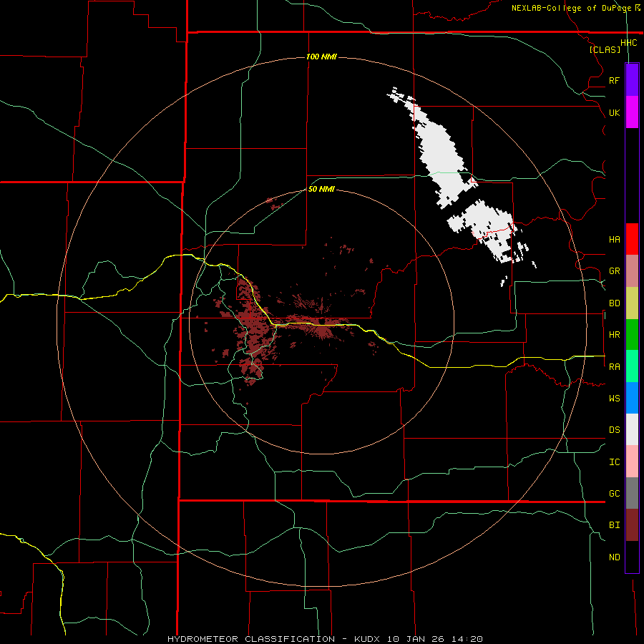Click the yellow BD legend color swatch
644x644 pixels.
click(632, 303)
